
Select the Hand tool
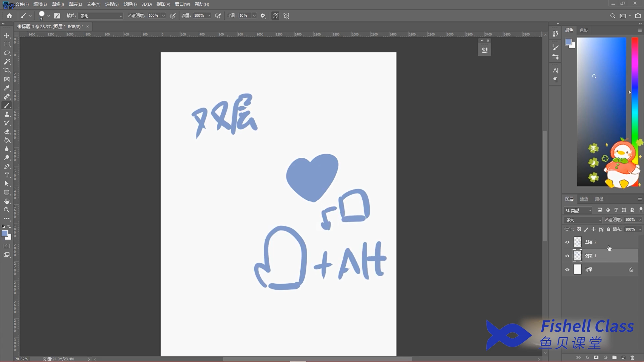[7, 201]
